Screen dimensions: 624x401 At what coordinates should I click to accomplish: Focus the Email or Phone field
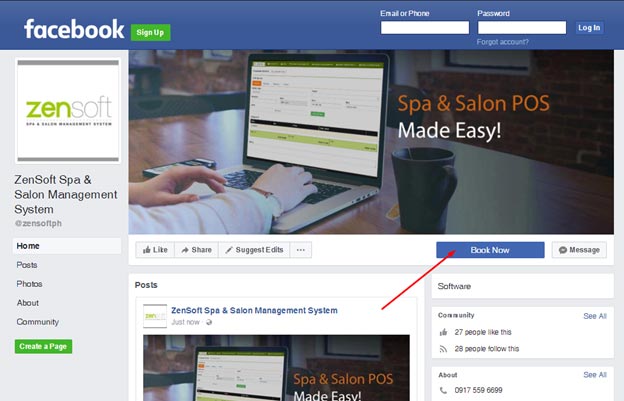(x=425, y=27)
